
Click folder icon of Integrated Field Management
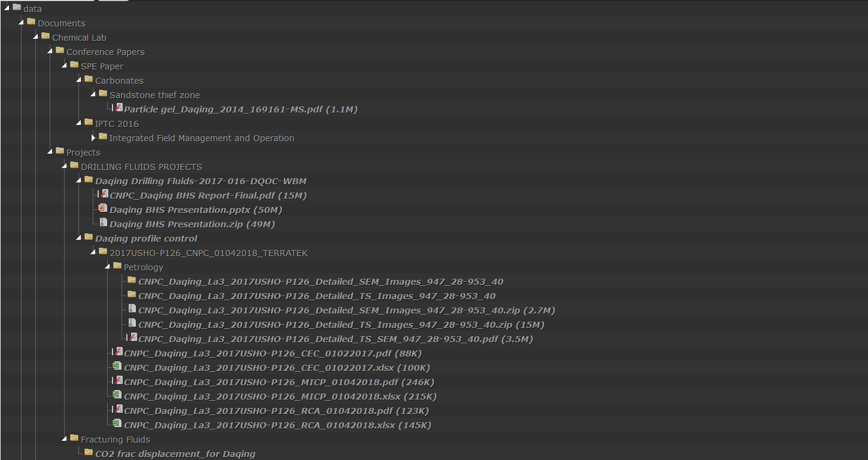pyautogui.click(x=103, y=136)
